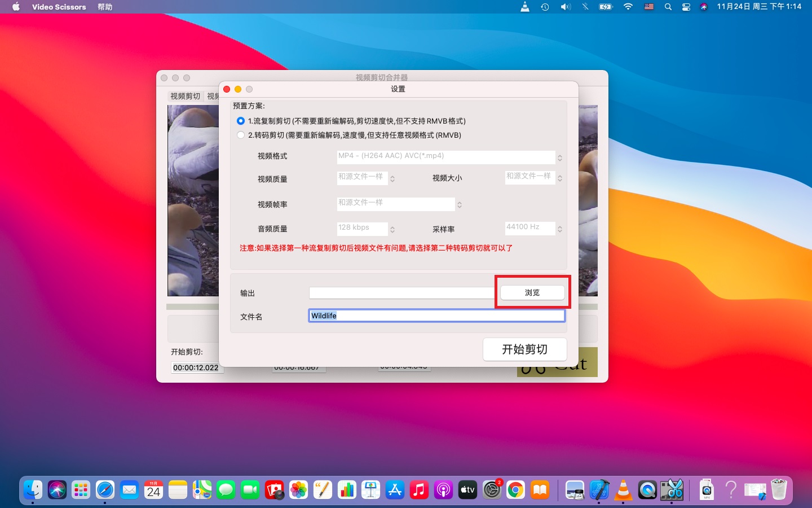Open the 音频质量 128 kbps dropdown
This screenshot has height=508, width=812.
click(366, 229)
